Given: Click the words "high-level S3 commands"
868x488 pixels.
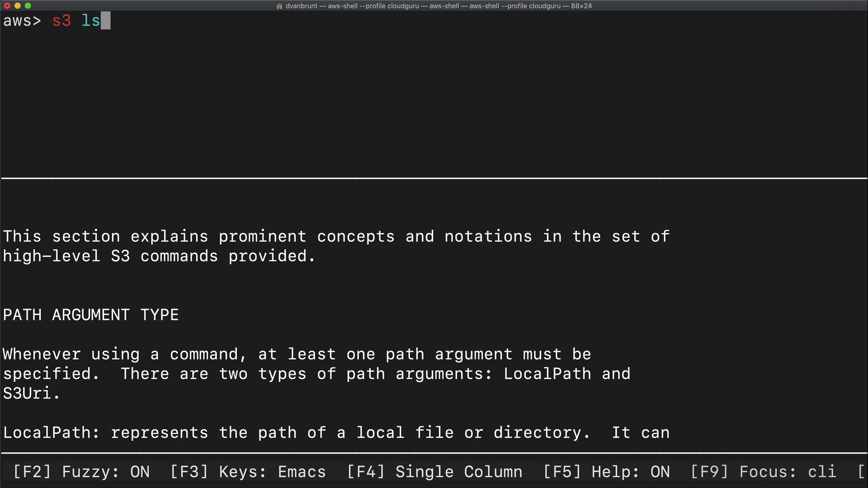Looking at the screenshot, I should click(110, 256).
